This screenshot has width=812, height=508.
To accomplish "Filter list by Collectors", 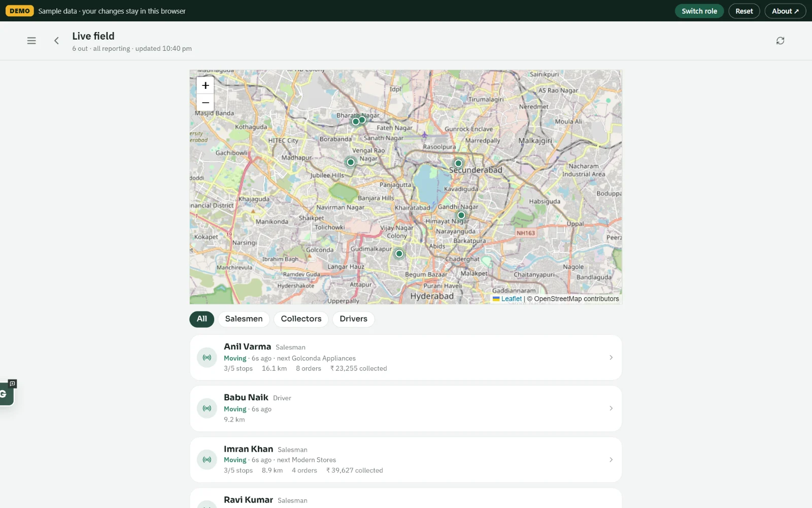I will 301,319.
